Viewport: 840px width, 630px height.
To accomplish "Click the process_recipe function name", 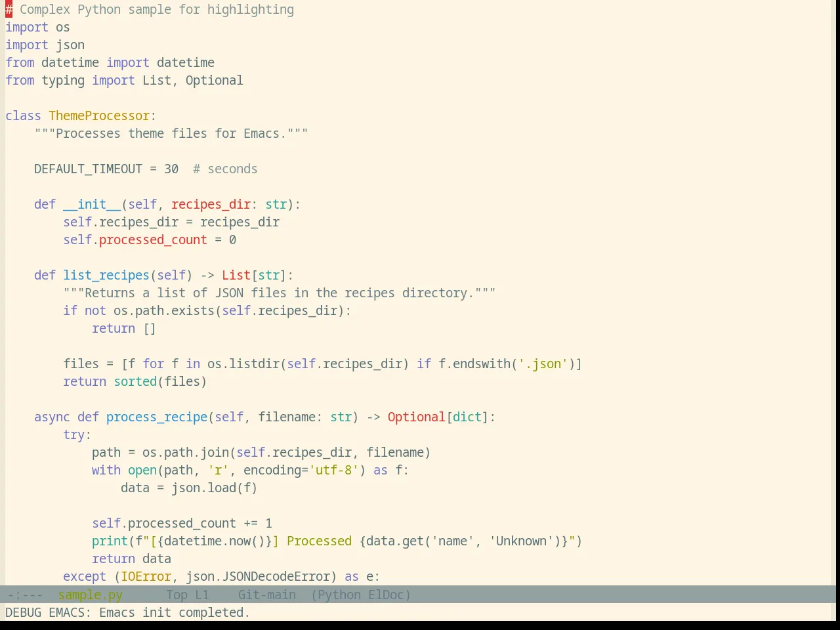I will [x=157, y=417].
